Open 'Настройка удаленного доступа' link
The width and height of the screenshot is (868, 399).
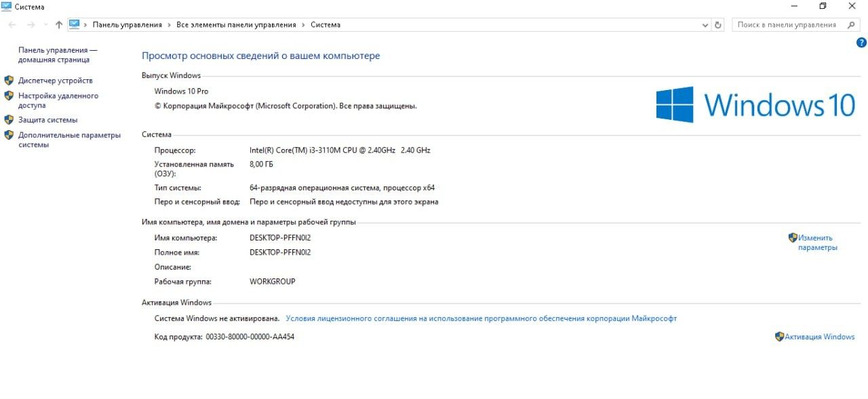58,101
